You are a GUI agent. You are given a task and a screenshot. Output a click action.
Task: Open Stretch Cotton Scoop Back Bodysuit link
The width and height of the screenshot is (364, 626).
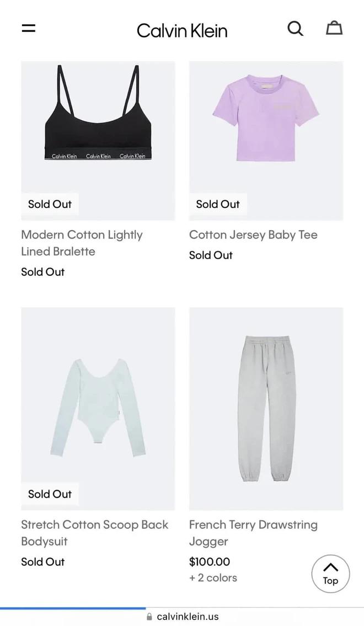tap(94, 533)
